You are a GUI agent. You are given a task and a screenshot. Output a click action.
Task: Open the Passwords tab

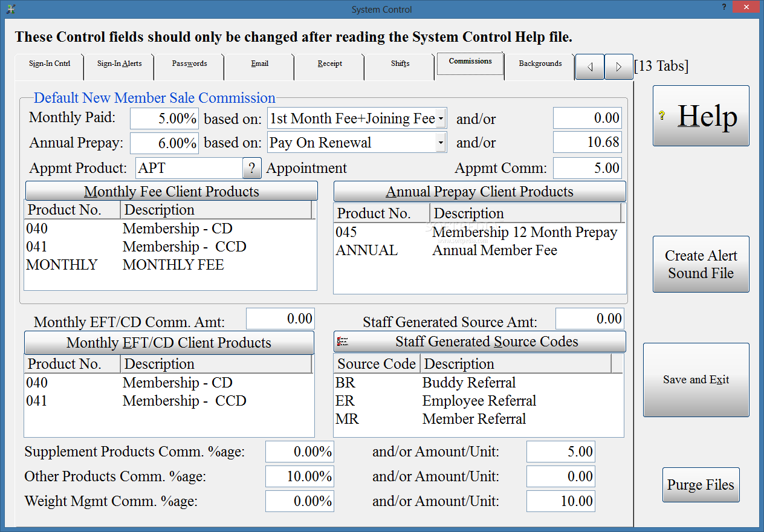(189, 66)
